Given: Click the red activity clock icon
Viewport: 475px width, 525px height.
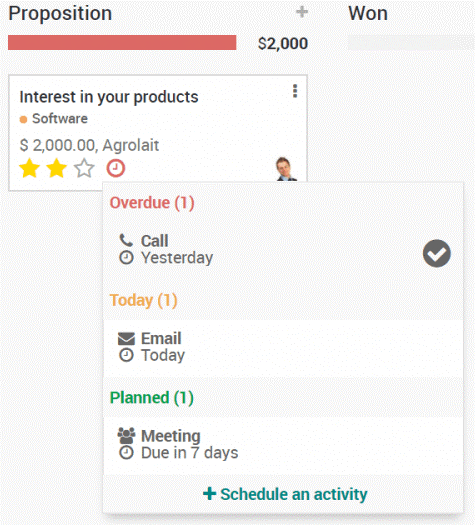Looking at the screenshot, I should (116, 168).
